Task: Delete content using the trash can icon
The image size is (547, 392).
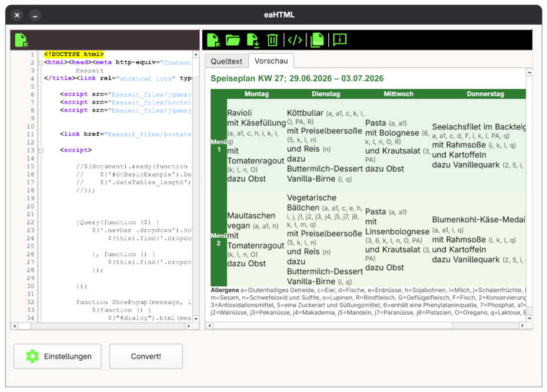Action: coord(272,40)
